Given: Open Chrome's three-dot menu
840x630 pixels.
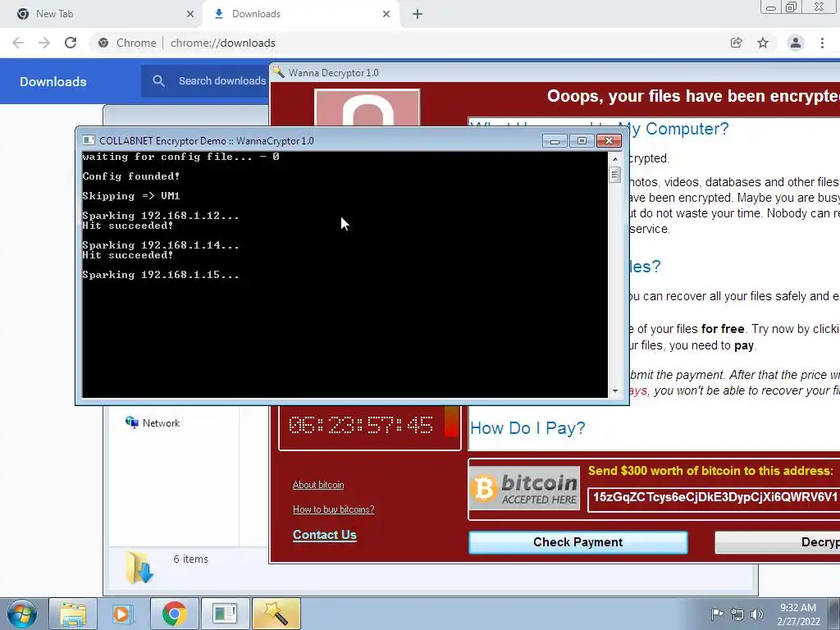Looking at the screenshot, I should (822, 43).
